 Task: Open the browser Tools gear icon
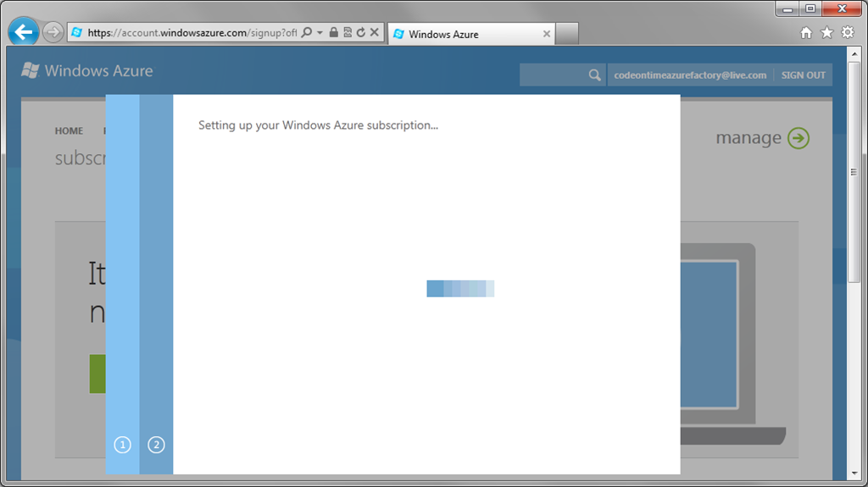coord(848,33)
